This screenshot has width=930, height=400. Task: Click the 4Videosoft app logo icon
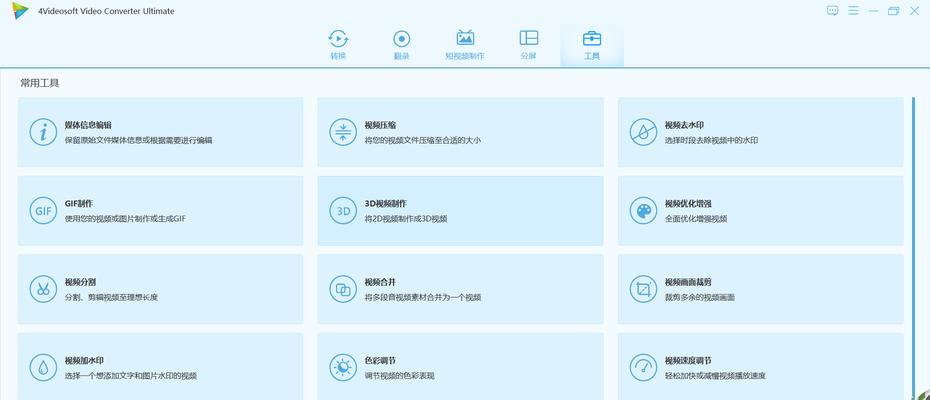pos(20,11)
